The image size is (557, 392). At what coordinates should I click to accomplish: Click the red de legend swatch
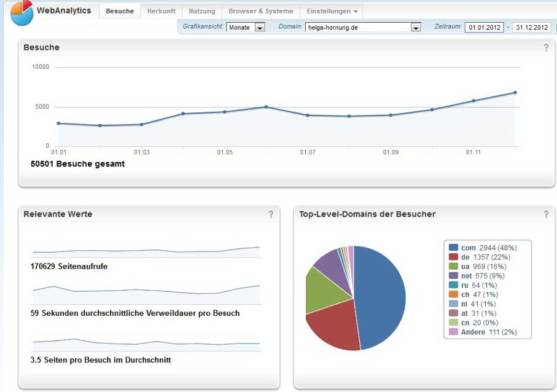[453, 257]
